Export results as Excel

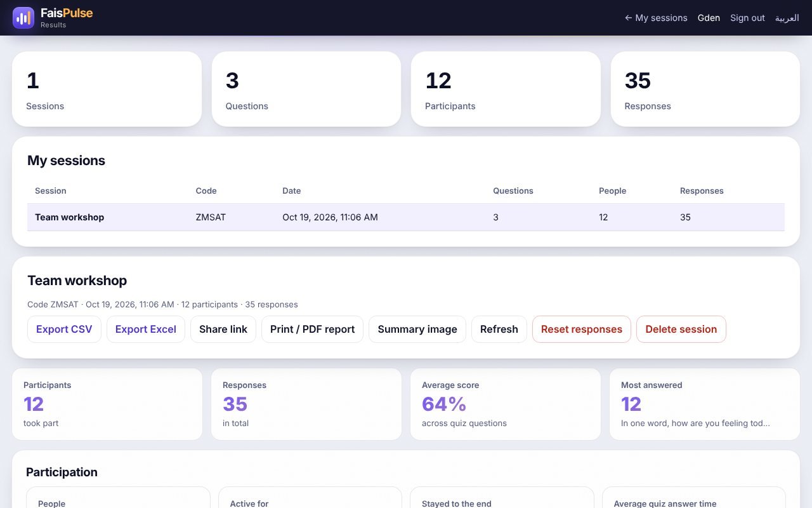(x=146, y=329)
